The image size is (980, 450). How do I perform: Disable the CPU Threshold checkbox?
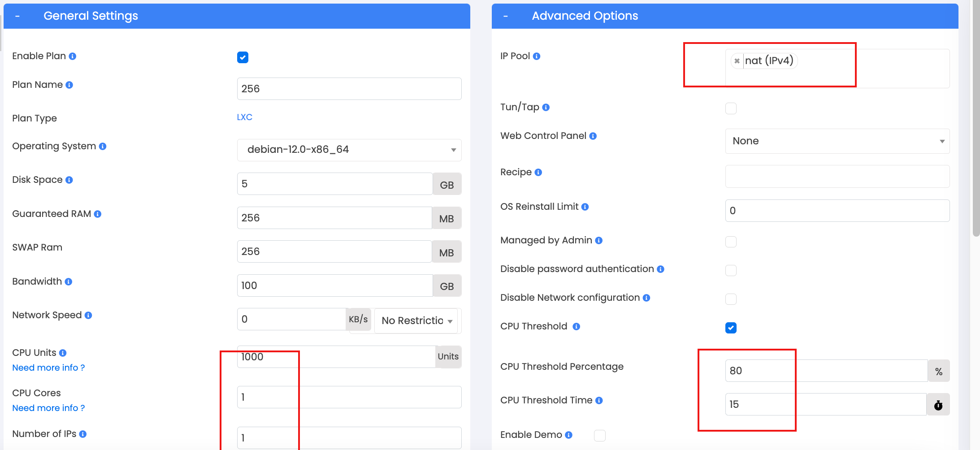731,328
